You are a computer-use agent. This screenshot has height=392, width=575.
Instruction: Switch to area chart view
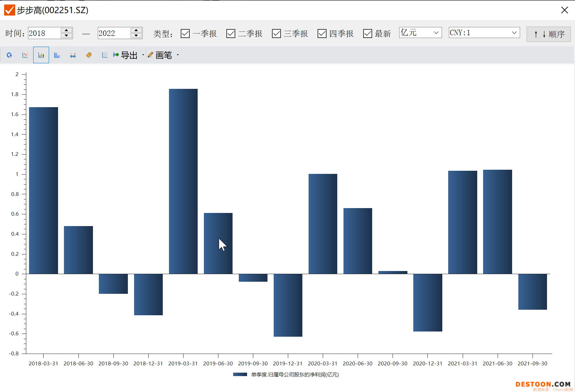click(x=57, y=55)
